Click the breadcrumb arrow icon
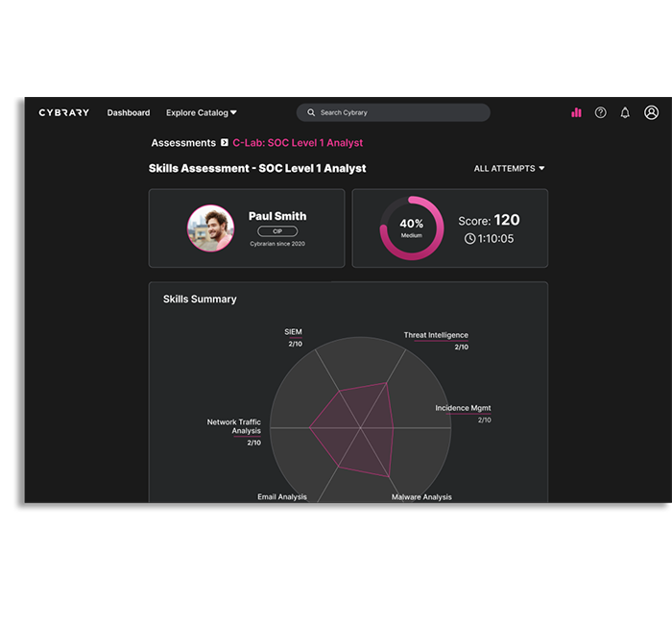 [225, 142]
